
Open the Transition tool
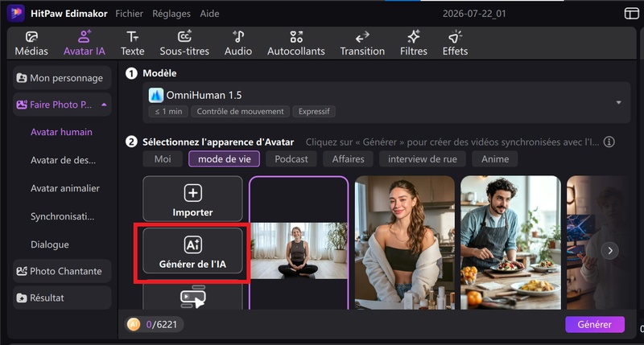pos(362,43)
